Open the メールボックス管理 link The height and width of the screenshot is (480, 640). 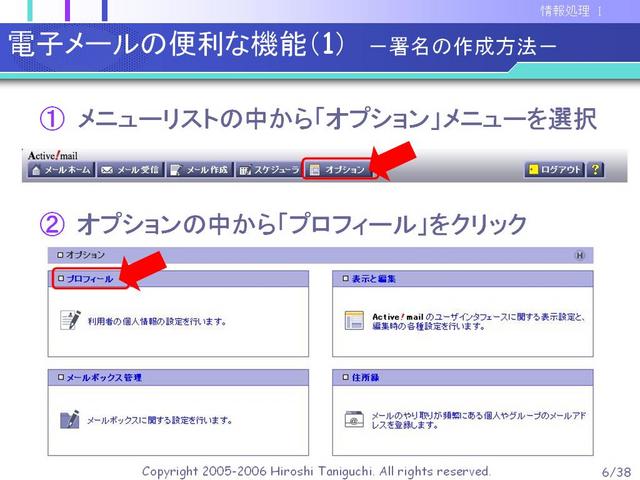click(104, 378)
